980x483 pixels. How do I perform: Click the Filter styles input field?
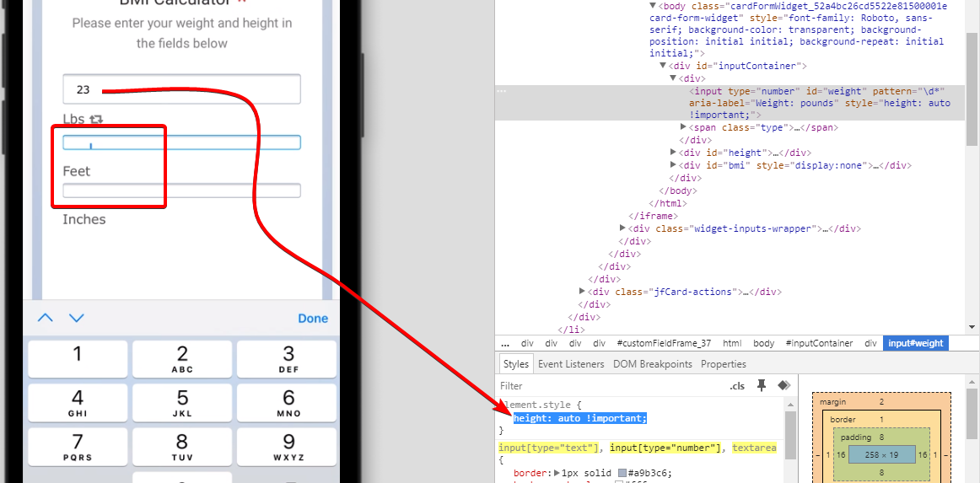click(x=607, y=386)
